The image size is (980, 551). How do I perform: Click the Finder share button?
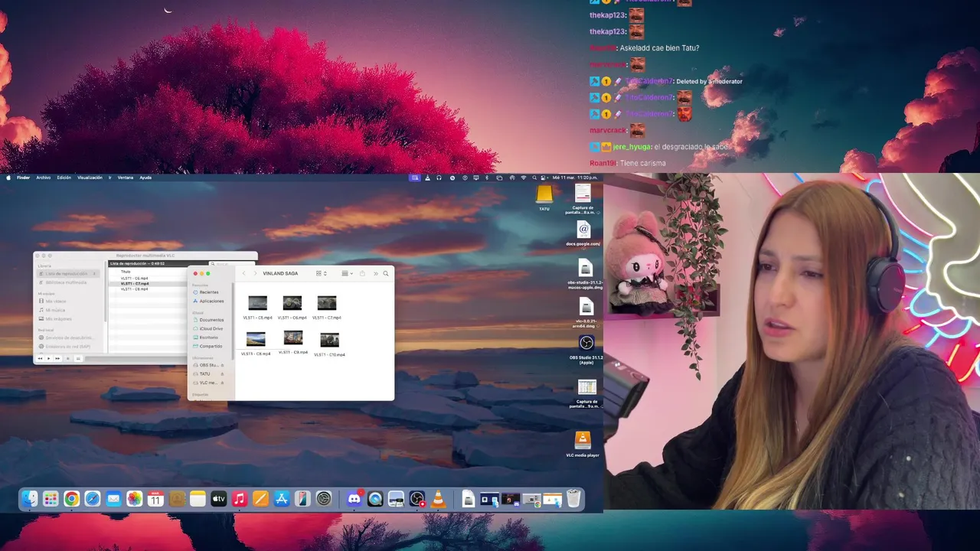362,273
